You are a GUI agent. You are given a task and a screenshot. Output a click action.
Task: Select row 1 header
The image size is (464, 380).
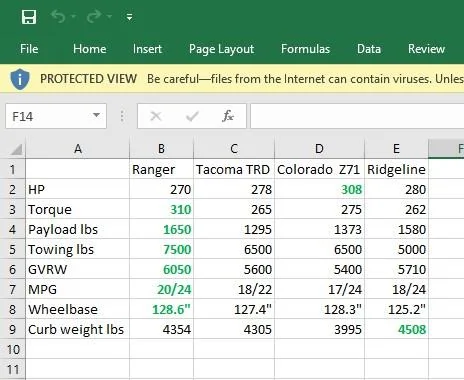(13, 169)
